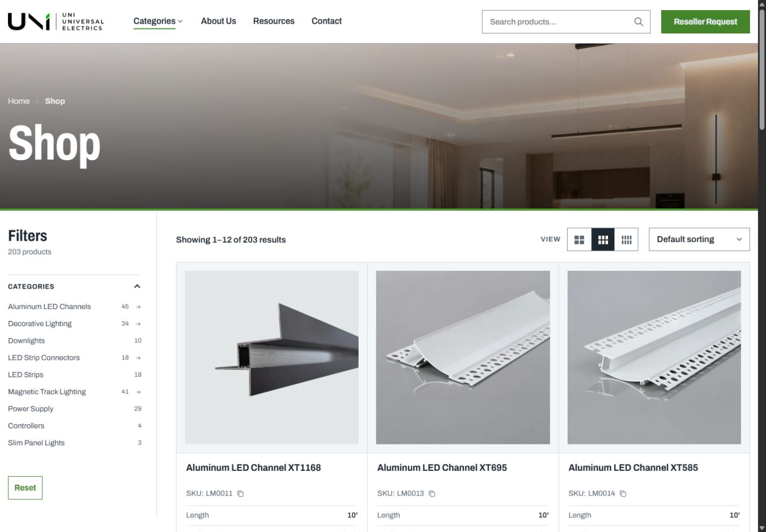Image resolution: width=766 pixels, height=532 pixels.
Task: Click the UNI Universal Electrics logo
Action: pos(56,21)
